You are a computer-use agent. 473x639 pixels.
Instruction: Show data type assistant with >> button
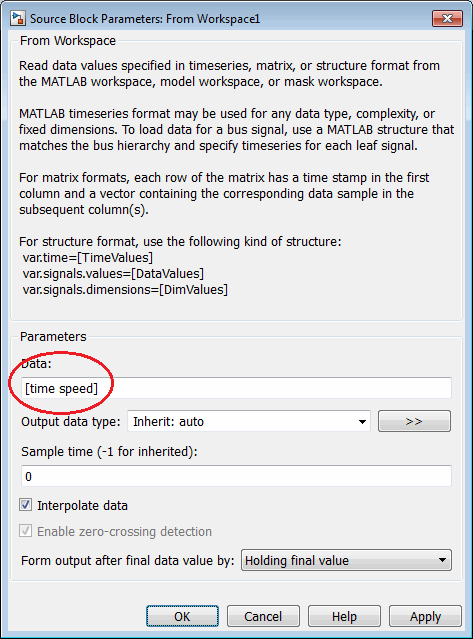[414, 421]
